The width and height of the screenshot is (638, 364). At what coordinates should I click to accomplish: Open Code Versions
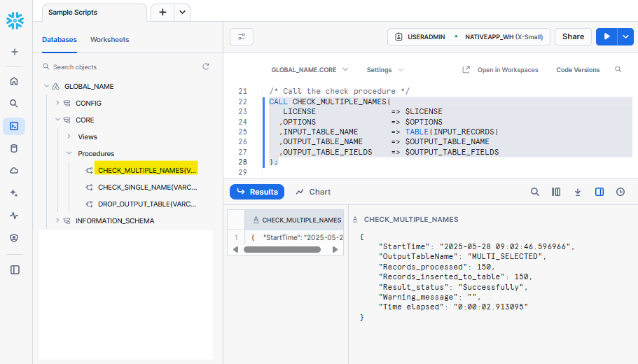pyautogui.click(x=578, y=69)
